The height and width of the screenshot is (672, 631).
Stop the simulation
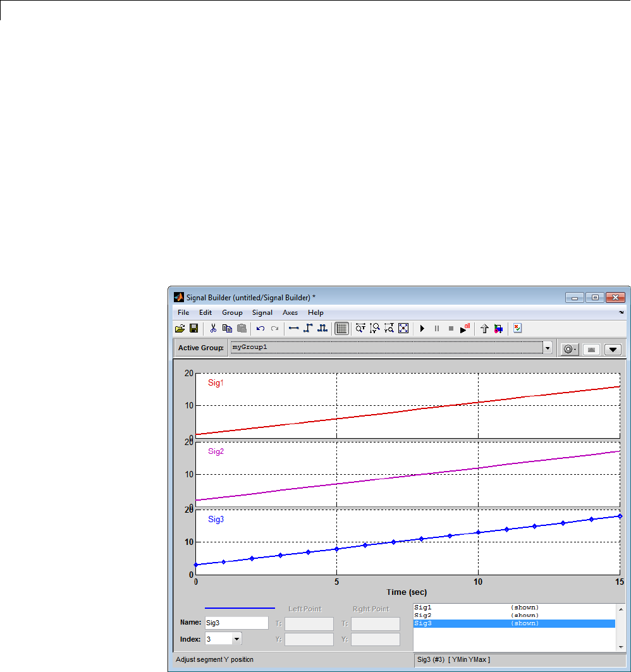451,329
